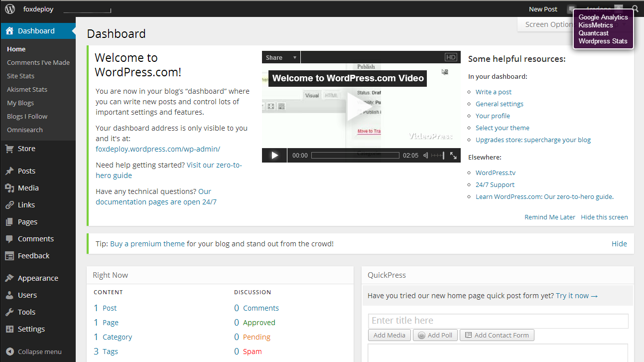644x362 pixels.
Task: Open Spam comments link in Right Now
Action: coord(252,352)
